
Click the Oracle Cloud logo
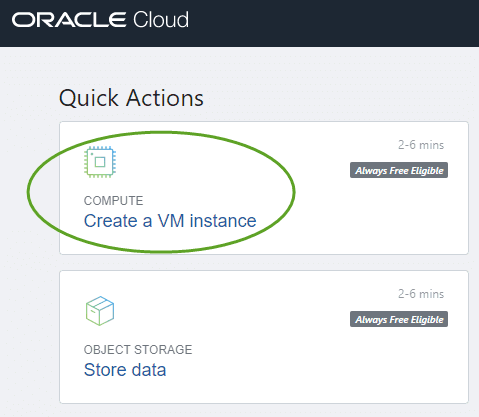point(100,20)
